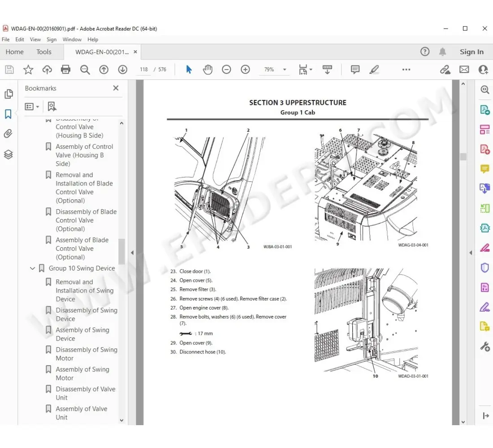Open the Layers panel icon

(x=8, y=155)
